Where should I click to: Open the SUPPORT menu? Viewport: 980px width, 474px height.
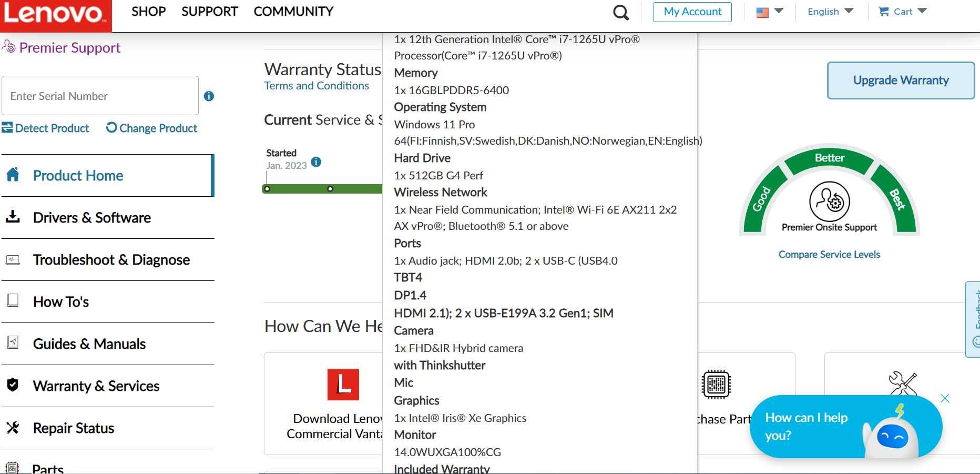point(209,12)
